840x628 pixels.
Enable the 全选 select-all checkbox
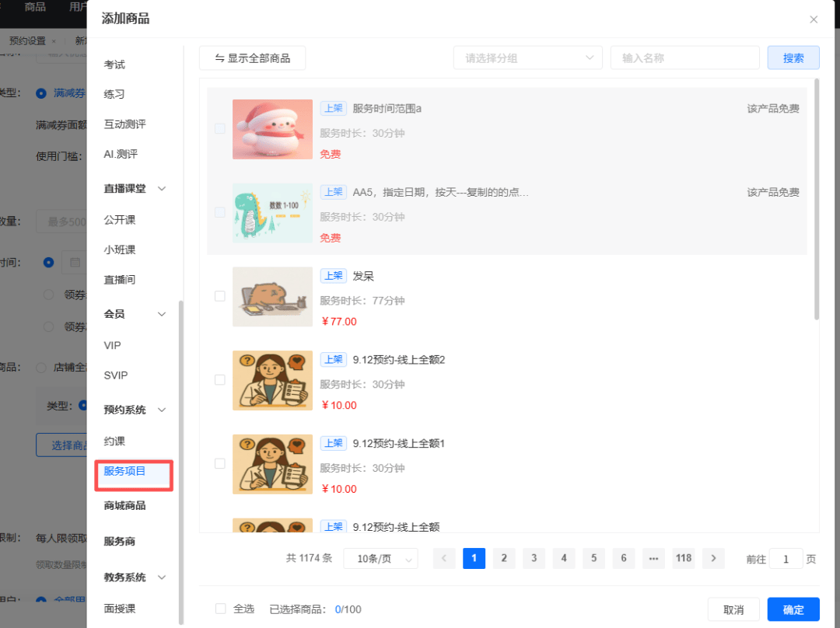pyautogui.click(x=221, y=609)
